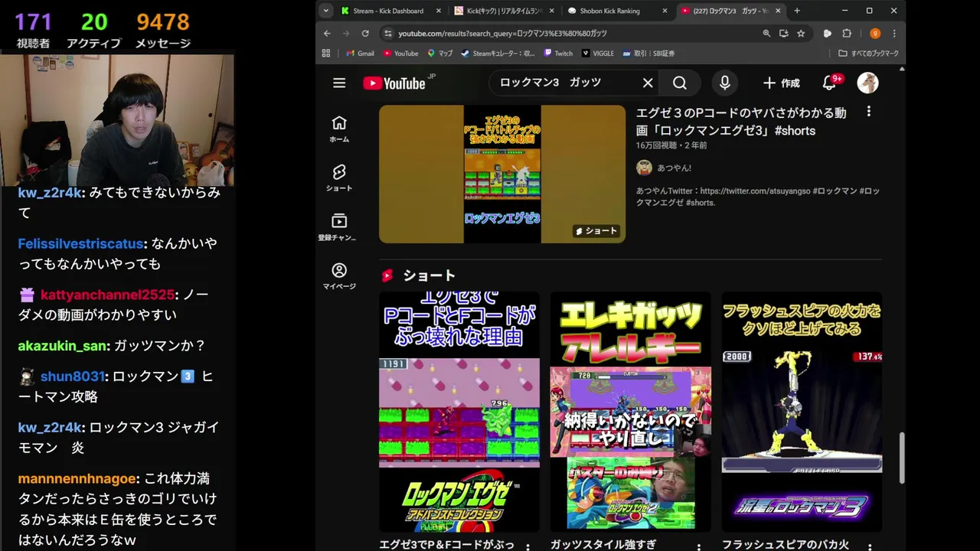Close the Stream - Kick Dashboard tab
Image resolution: width=980 pixels, height=551 pixels.
439,11
